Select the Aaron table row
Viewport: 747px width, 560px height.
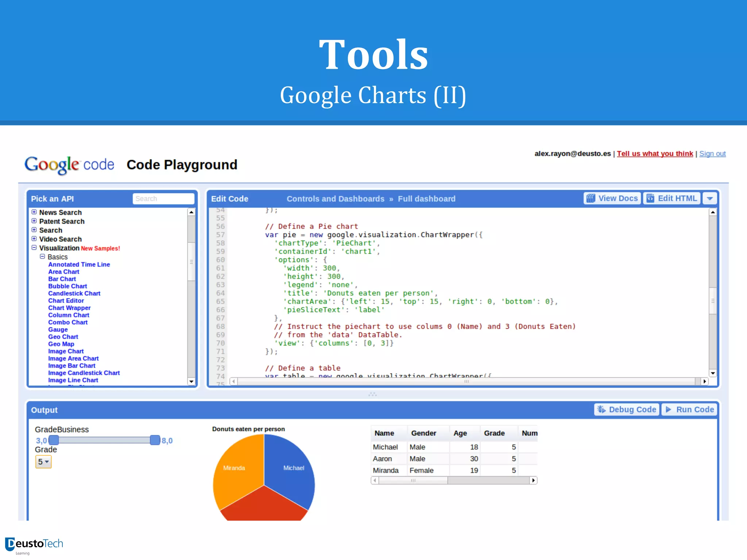tap(454, 459)
